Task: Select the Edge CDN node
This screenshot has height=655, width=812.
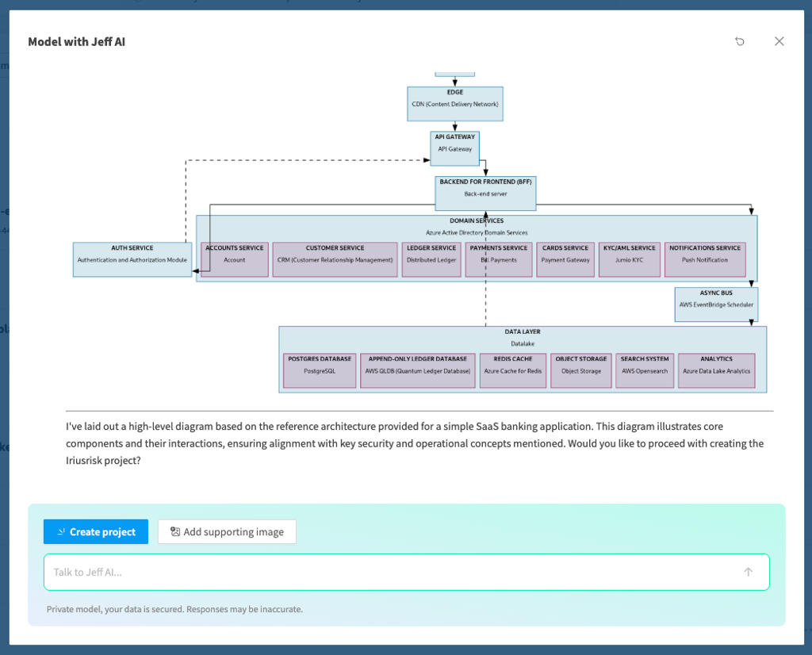Action: [x=455, y=104]
